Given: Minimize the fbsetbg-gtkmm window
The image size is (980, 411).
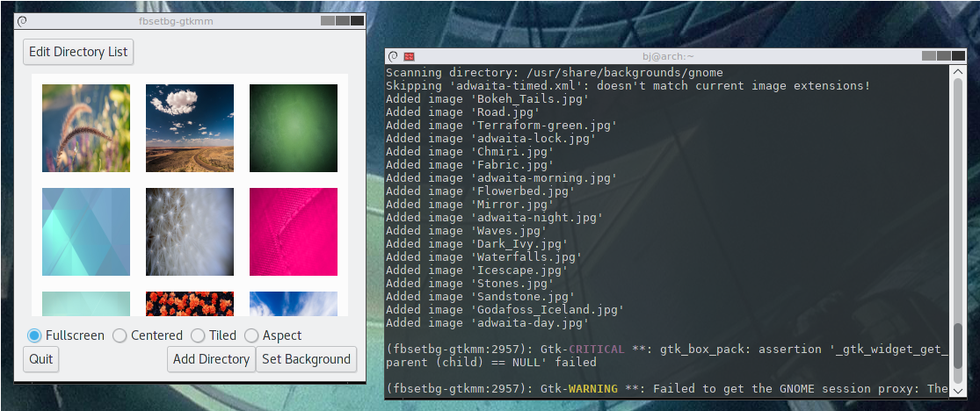Looking at the screenshot, I should coord(328,20).
